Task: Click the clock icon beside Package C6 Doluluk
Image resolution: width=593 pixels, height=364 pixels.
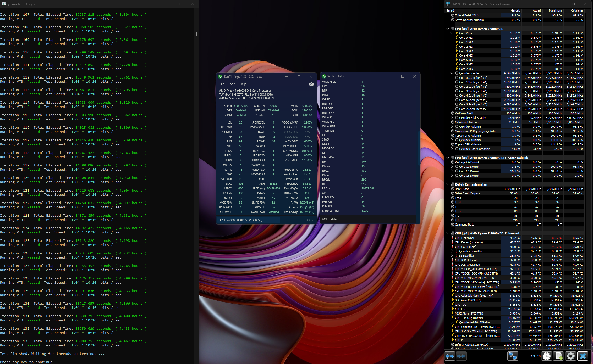Action: pos(453,162)
